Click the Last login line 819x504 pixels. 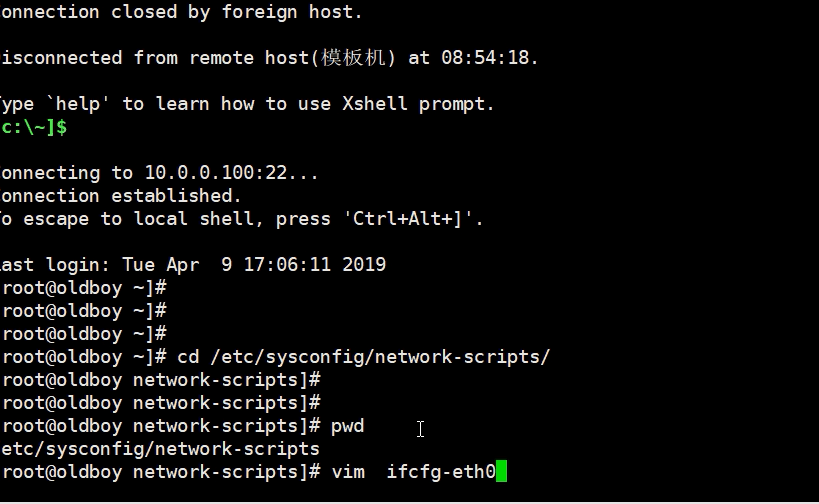tap(193, 265)
